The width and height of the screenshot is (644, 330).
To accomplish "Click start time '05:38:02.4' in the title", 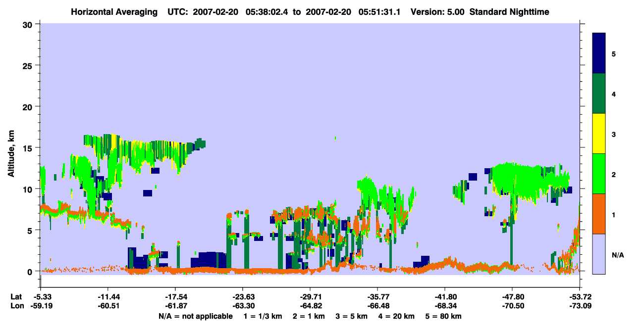I will pyautogui.click(x=267, y=12).
